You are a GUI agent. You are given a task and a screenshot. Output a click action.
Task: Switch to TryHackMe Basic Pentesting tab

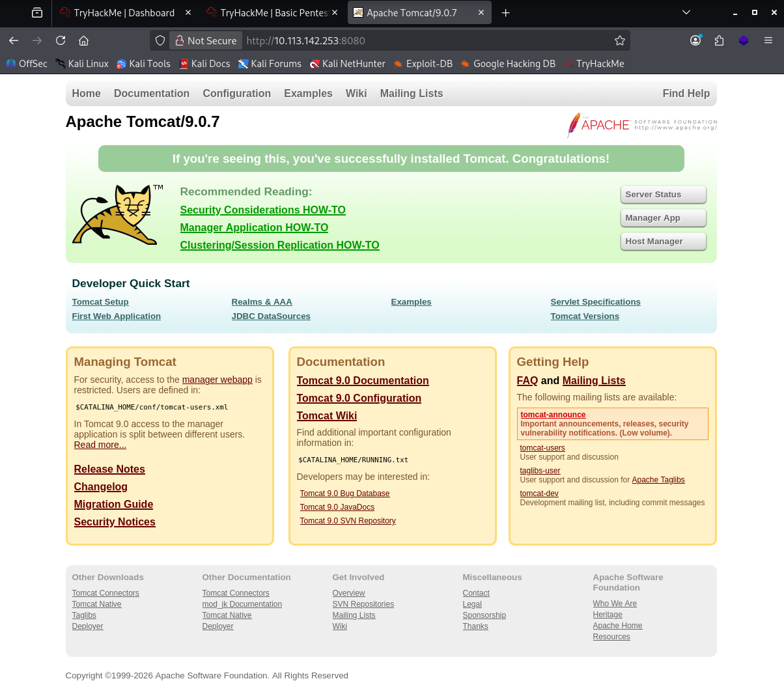[x=273, y=13]
